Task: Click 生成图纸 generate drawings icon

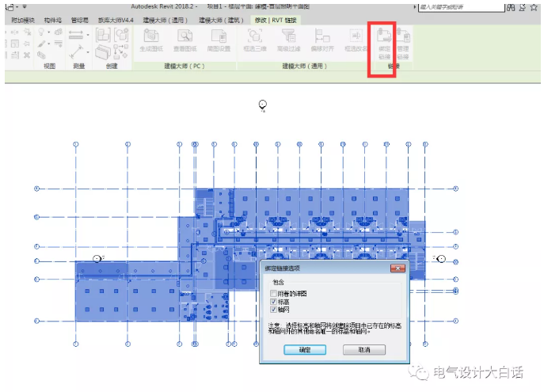Action: point(151,40)
